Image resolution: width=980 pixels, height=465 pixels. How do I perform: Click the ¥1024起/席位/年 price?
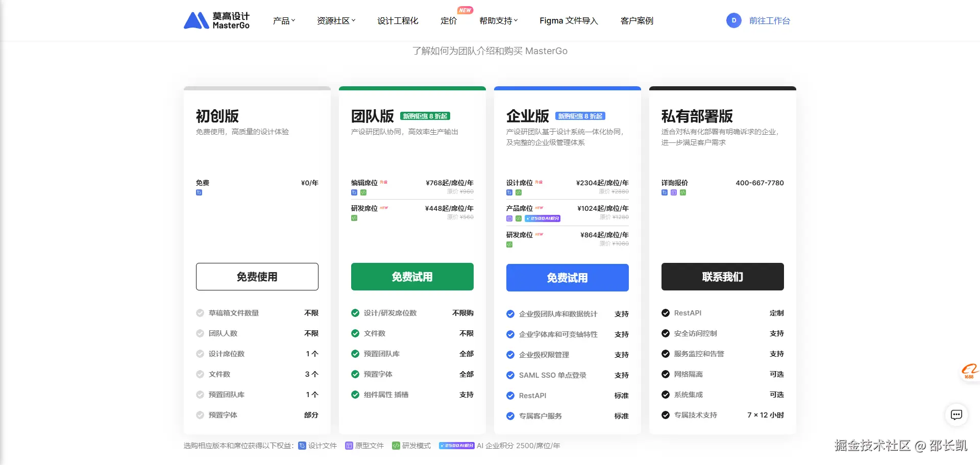603,208
